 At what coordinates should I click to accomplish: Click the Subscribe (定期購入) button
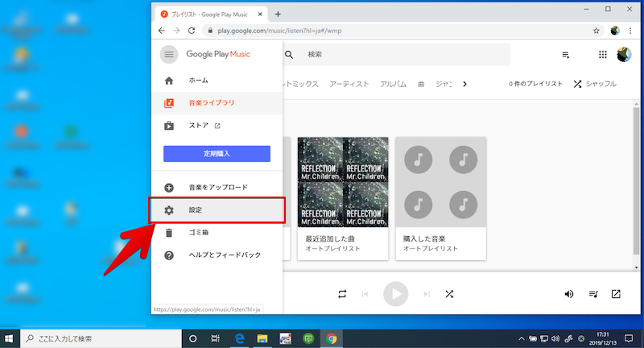tap(217, 154)
